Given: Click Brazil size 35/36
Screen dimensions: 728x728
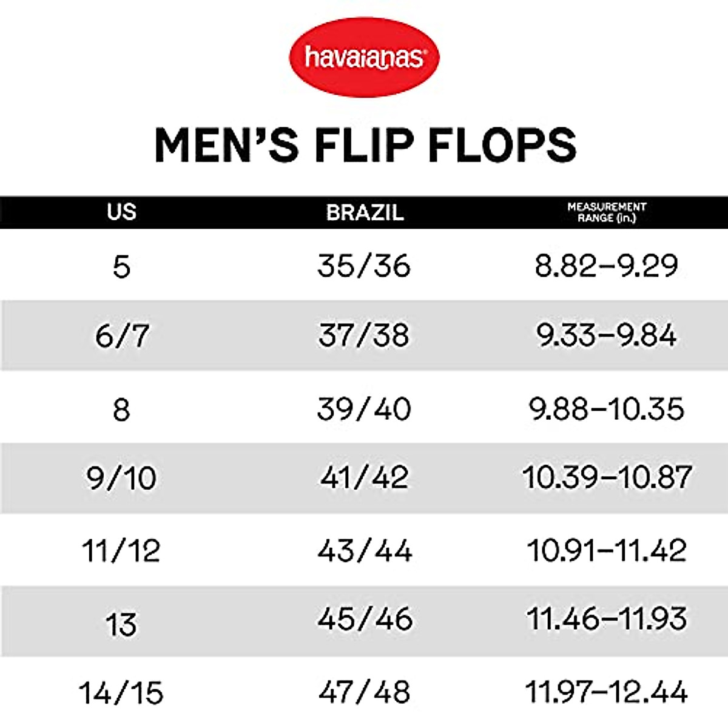Looking at the screenshot, I should click(364, 266).
